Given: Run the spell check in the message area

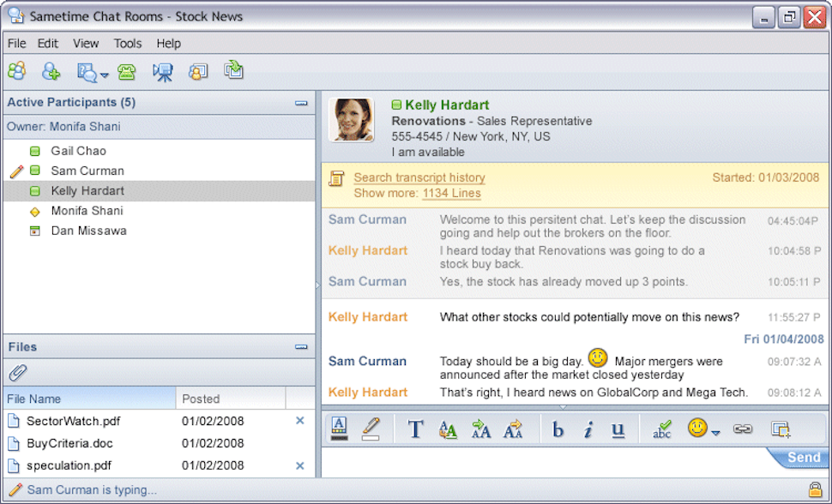Looking at the screenshot, I should click(662, 429).
